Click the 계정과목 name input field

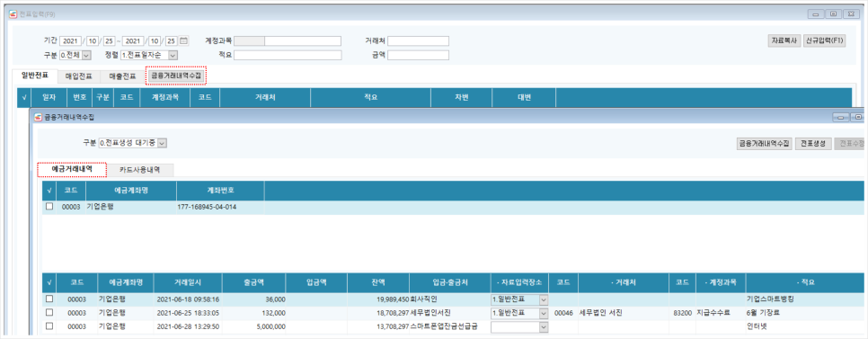[x=303, y=41]
